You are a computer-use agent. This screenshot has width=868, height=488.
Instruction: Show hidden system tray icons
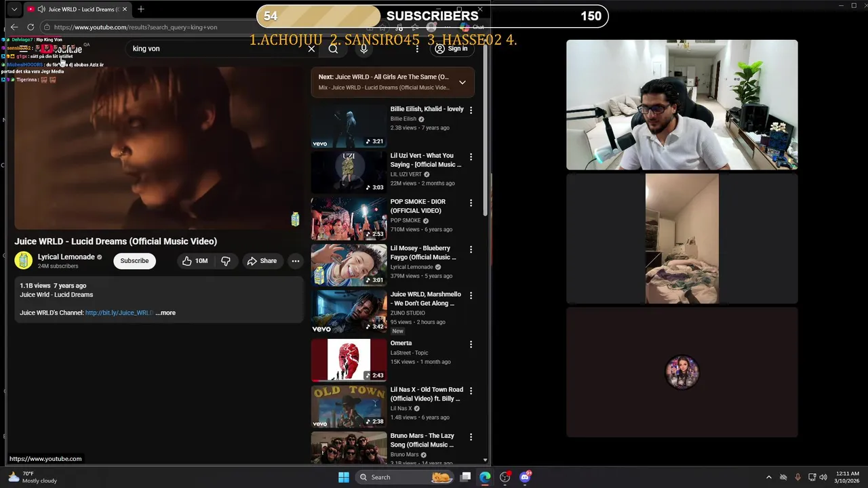768,477
